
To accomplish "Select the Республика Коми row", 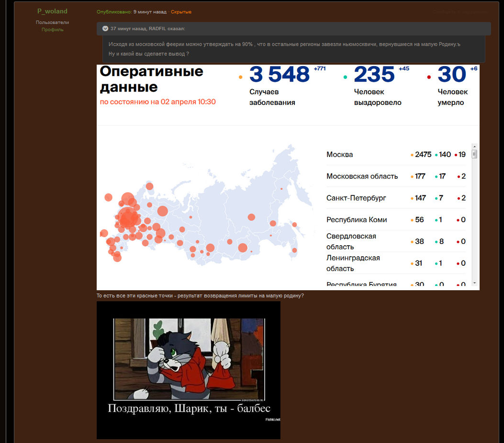I will (396, 220).
